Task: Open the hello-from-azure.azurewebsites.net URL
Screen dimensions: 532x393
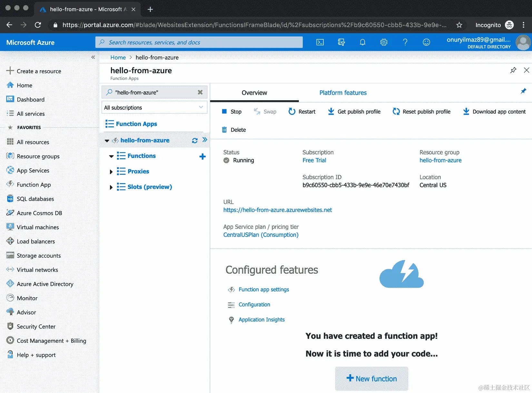Action: [x=278, y=210]
